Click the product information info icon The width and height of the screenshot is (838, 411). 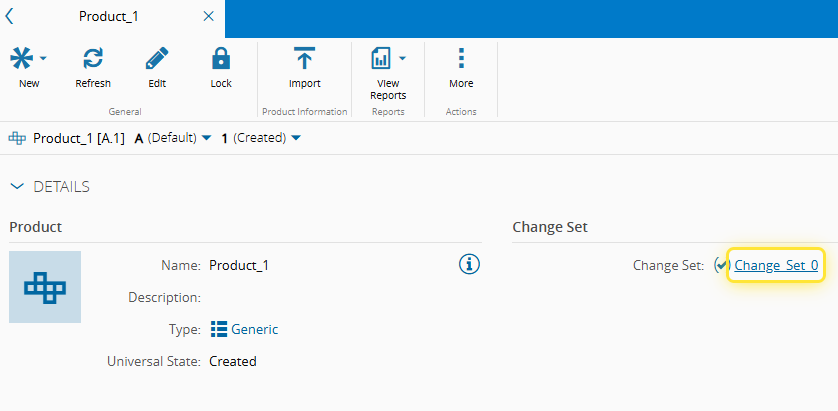tap(470, 264)
